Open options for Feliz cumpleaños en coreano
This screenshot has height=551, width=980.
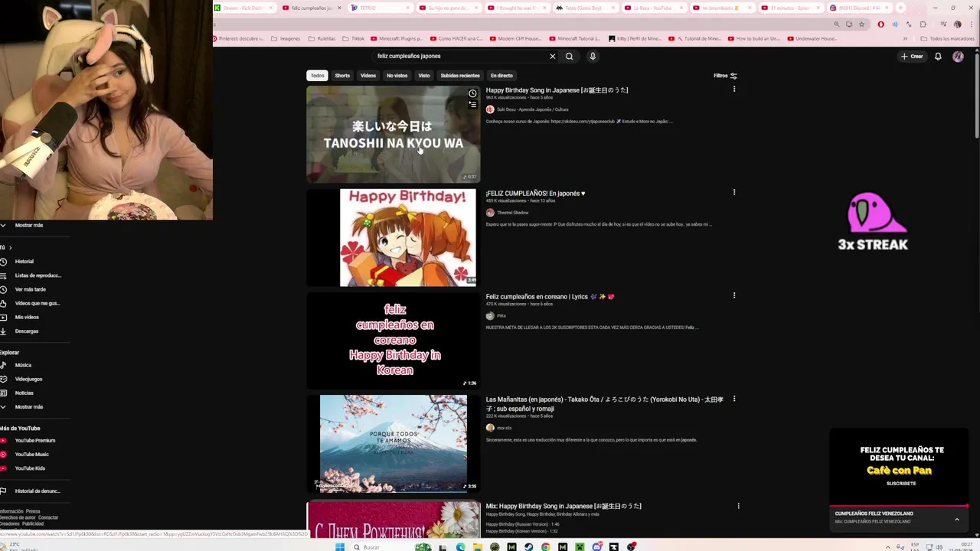[734, 296]
